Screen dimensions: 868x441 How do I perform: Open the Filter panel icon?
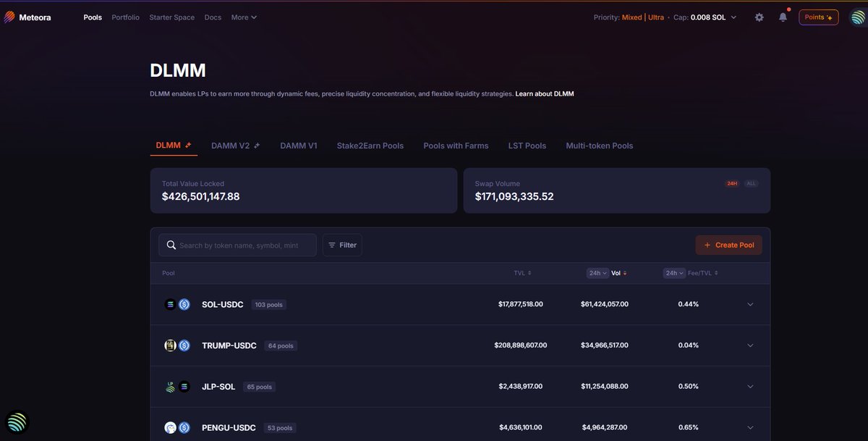tap(333, 245)
